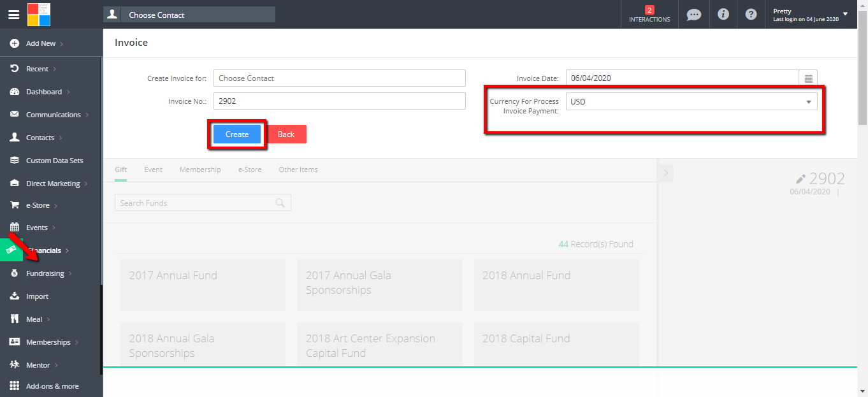Select the 2018 Capital Fund card
This screenshot has width=868, height=397.
coord(556,344)
